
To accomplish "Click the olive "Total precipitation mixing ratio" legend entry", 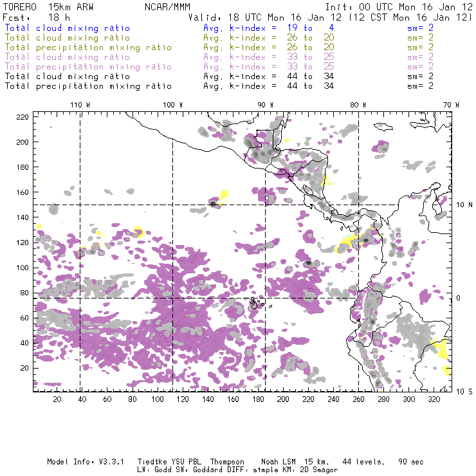I will 88,48.
